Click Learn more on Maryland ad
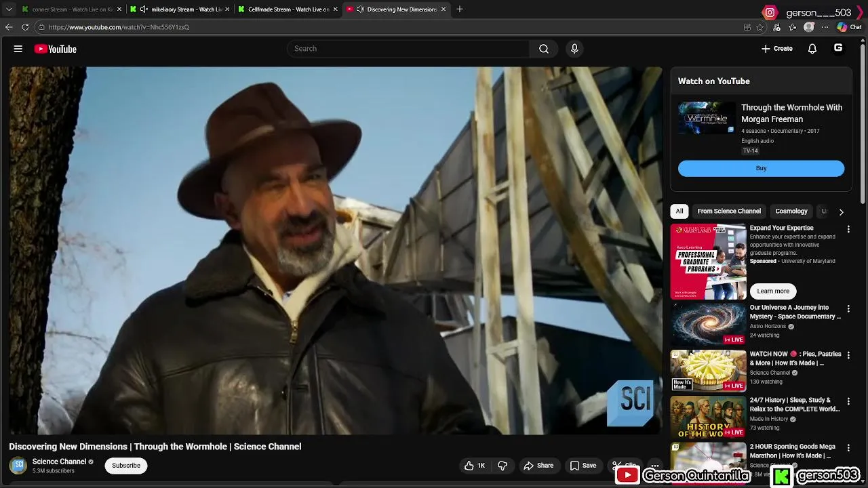 (x=773, y=291)
